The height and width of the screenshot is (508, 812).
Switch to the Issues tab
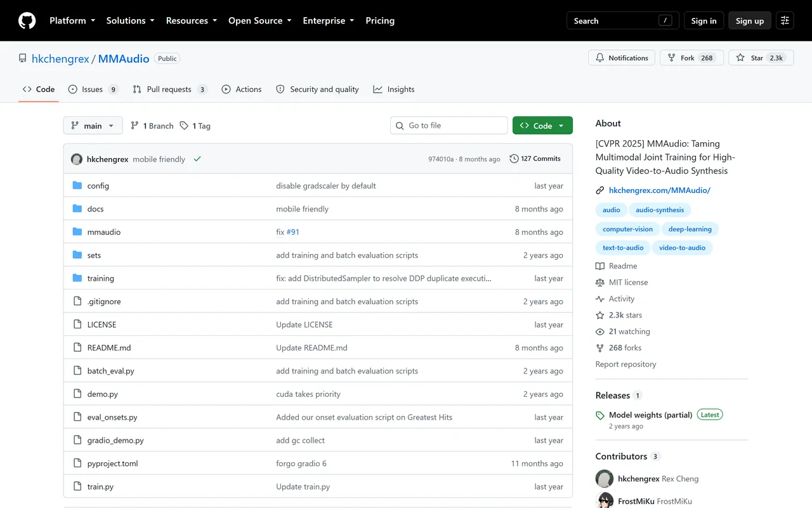[93, 90]
